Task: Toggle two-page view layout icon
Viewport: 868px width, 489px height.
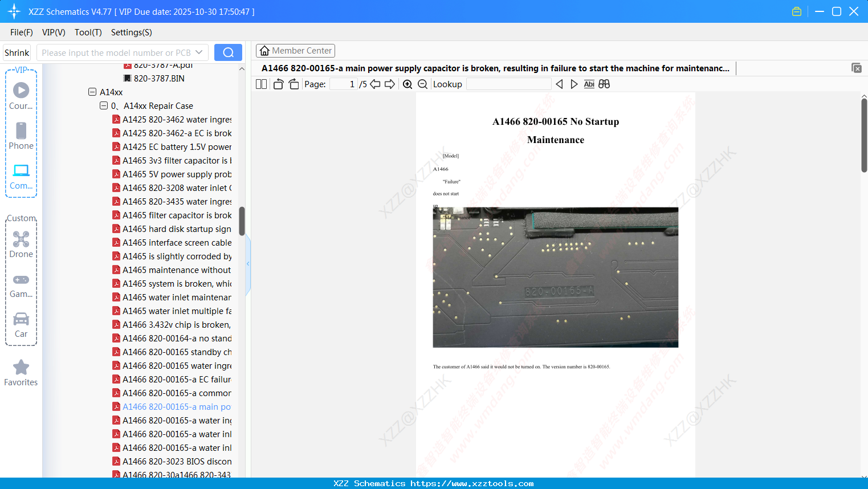Action: (261, 84)
